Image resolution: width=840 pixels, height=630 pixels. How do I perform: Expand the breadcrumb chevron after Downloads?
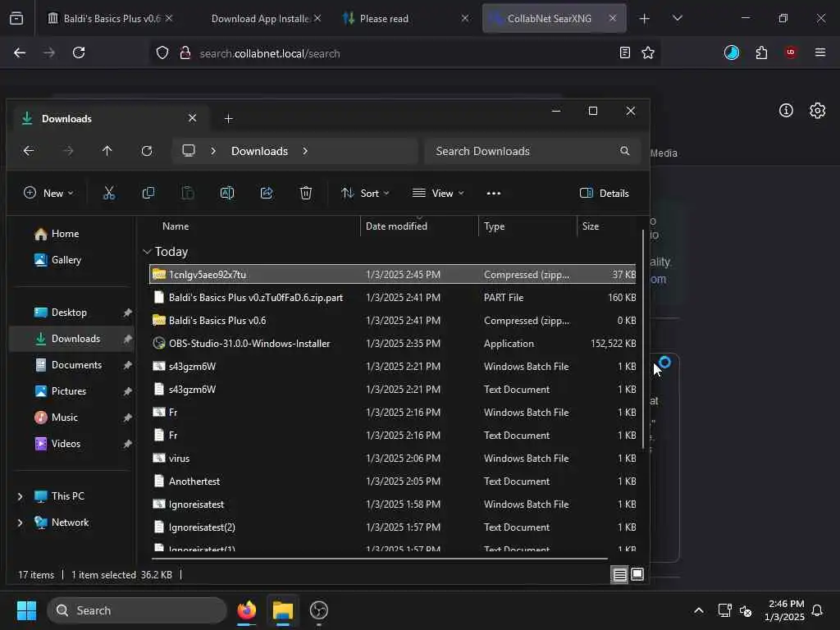305,151
